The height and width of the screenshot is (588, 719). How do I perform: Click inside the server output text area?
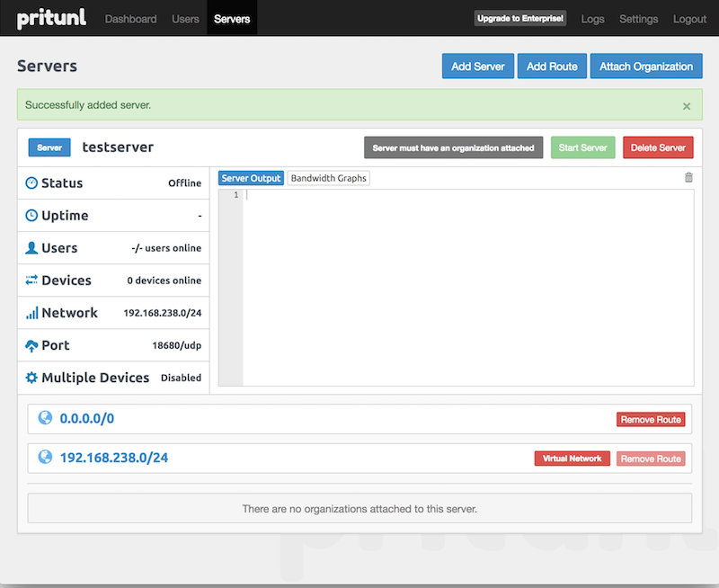pyautogui.click(x=467, y=288)
